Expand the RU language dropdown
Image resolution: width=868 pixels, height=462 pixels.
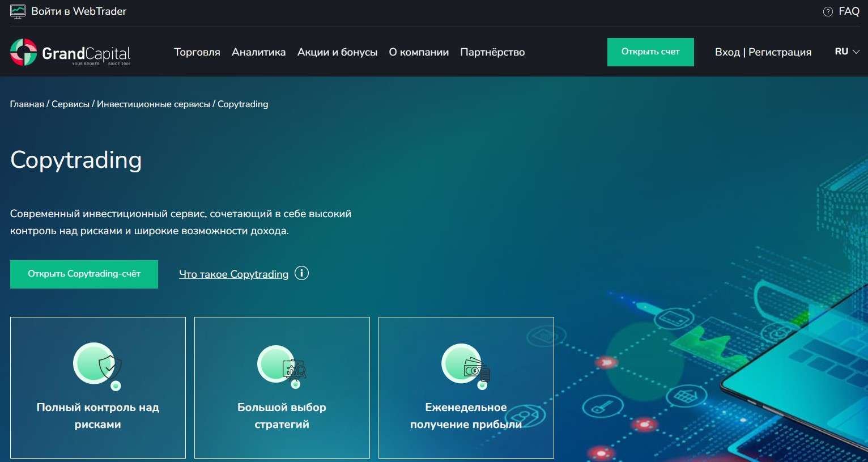tap(847, 52)
